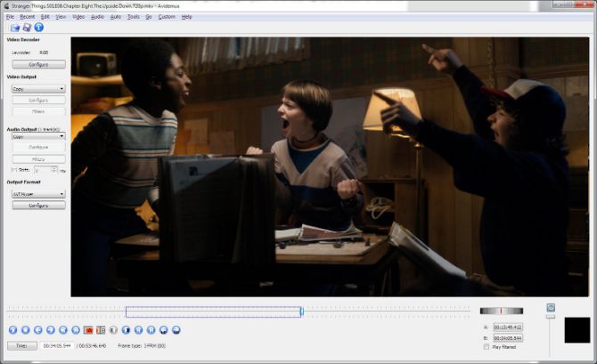Click Configure under Video Decoder
The width and height of the screenshot is (597, 364).
38,64
